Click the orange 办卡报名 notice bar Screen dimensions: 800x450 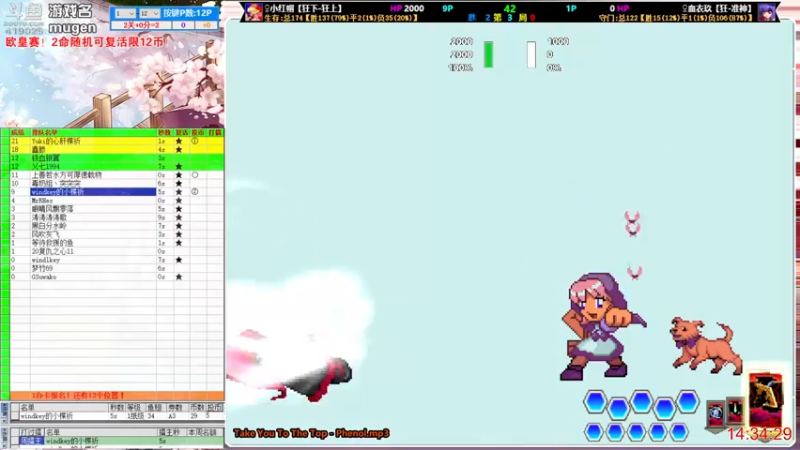(x=116, y=395)
